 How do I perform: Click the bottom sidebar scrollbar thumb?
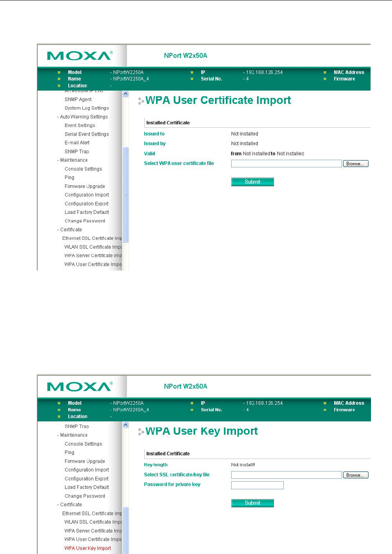coord(125,530)
